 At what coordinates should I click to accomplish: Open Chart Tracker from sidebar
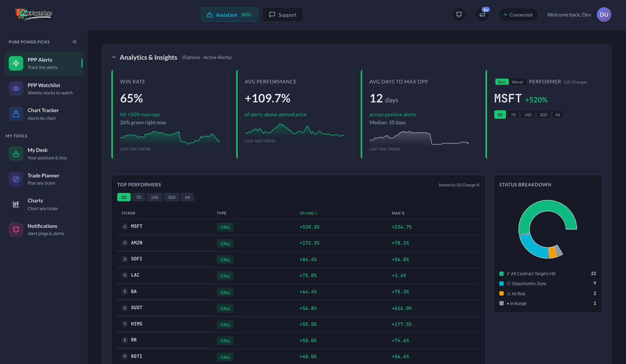click(x=43, y=114)
